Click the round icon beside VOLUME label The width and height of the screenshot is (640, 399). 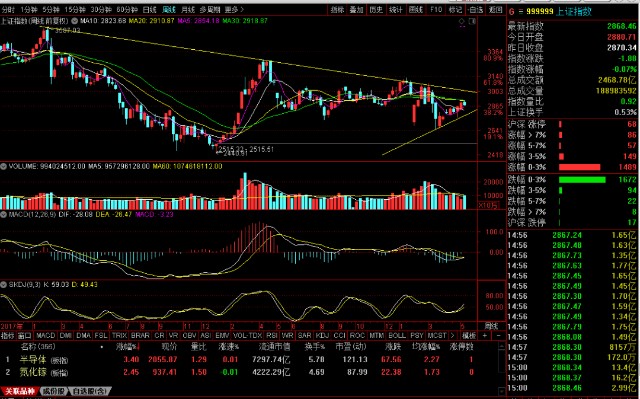4,166
